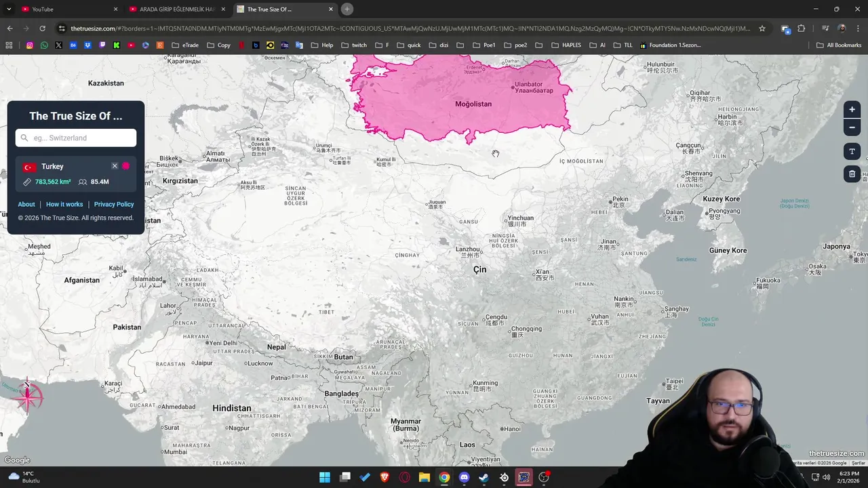
Task: Clear all countries with trash icon
Action: point(852,174)
